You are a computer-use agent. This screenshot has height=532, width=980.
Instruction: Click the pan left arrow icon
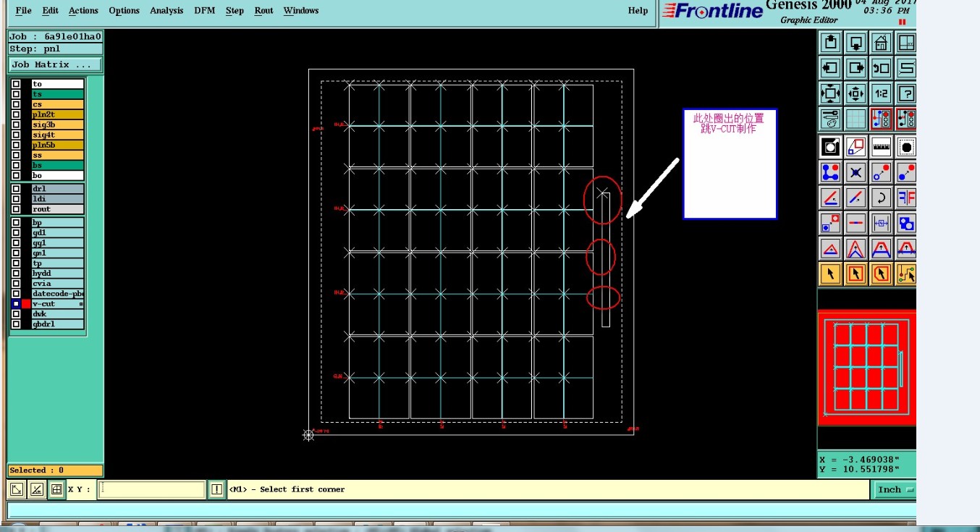point(830,68)
